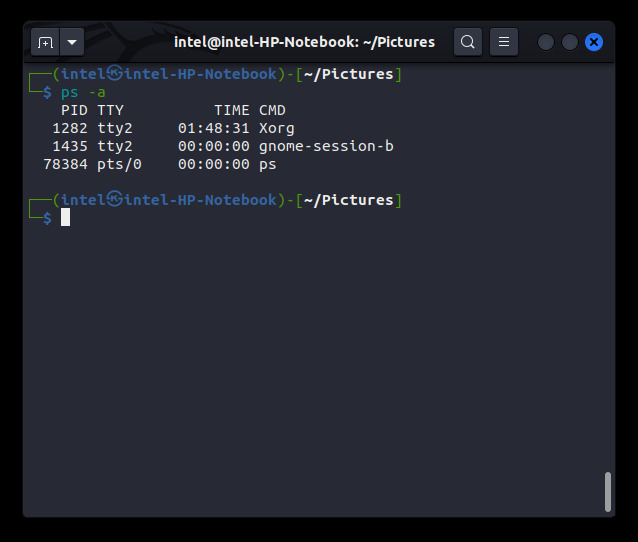Click PID 1435 in process list
The image size is (638, 542).
pos(70,146)
